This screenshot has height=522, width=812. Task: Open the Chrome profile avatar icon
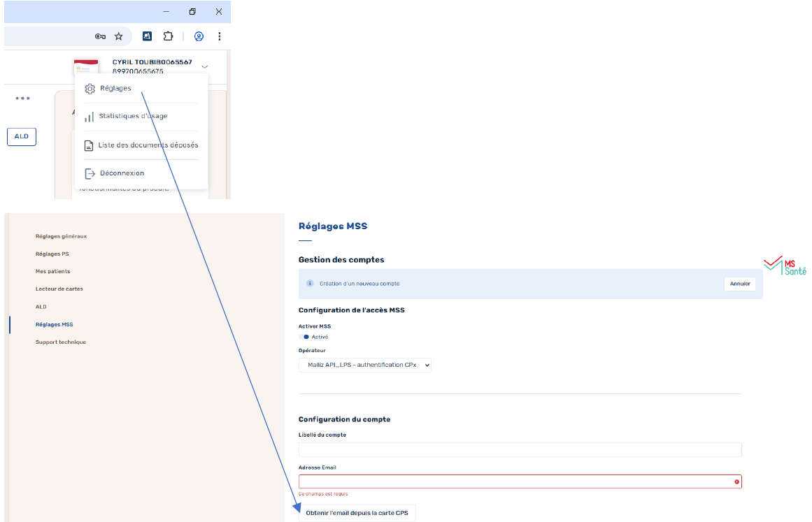(x=199, y=36)
